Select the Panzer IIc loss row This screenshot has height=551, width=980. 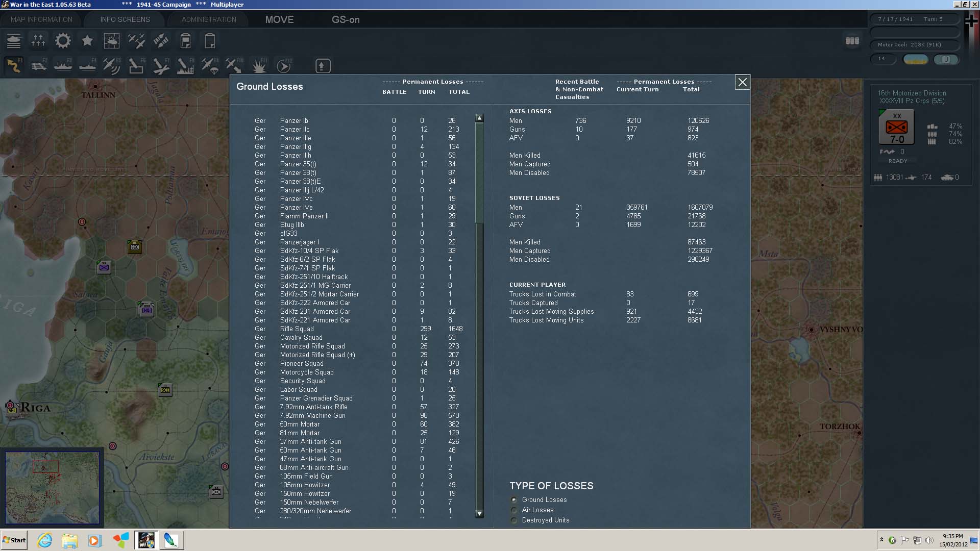(357, 130)
